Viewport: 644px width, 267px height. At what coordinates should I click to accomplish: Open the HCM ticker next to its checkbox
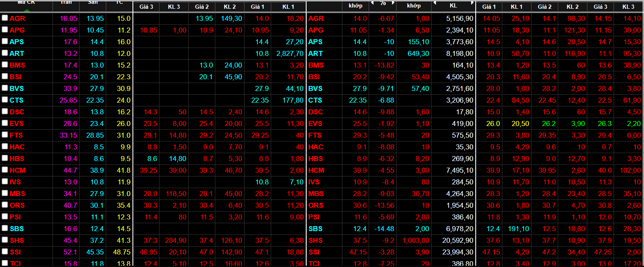[17, 170]
